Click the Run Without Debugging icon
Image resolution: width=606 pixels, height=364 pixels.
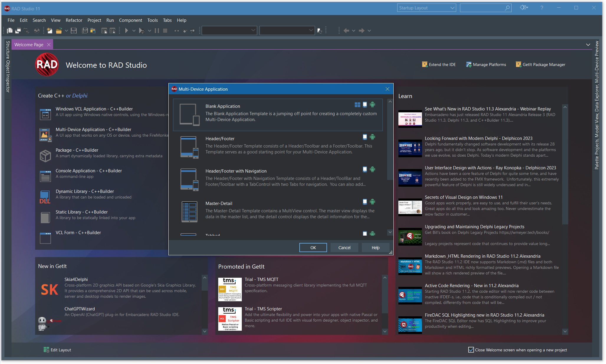tap(142, 30)
